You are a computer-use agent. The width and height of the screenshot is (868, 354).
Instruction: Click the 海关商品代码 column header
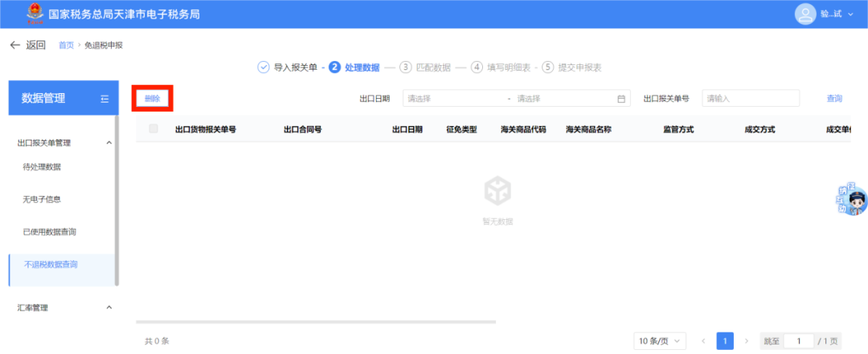[x=523, y=129]
